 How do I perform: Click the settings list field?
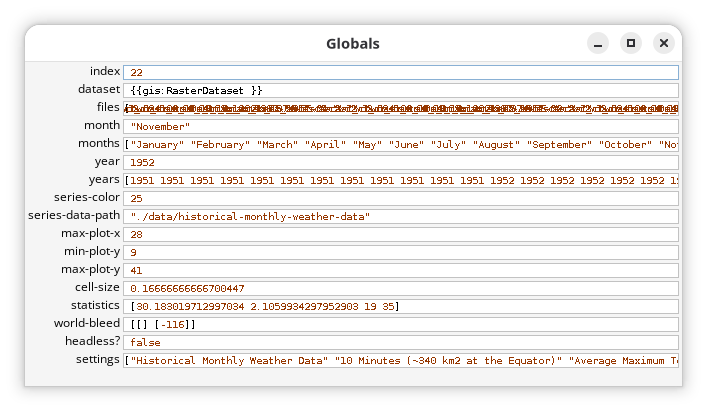click(x=400, y=360)
